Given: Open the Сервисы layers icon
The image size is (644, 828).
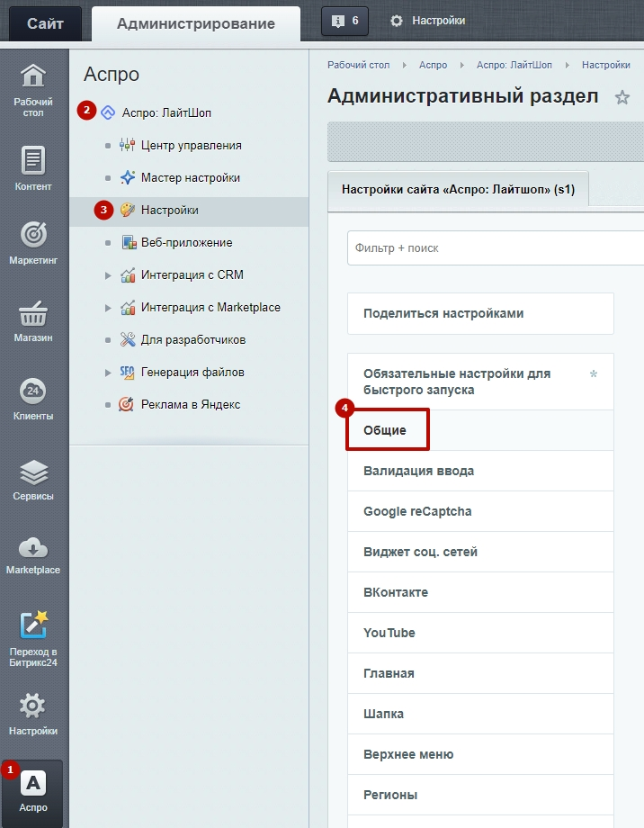Looking at the screenshot, I should click(x=33, y=472).
